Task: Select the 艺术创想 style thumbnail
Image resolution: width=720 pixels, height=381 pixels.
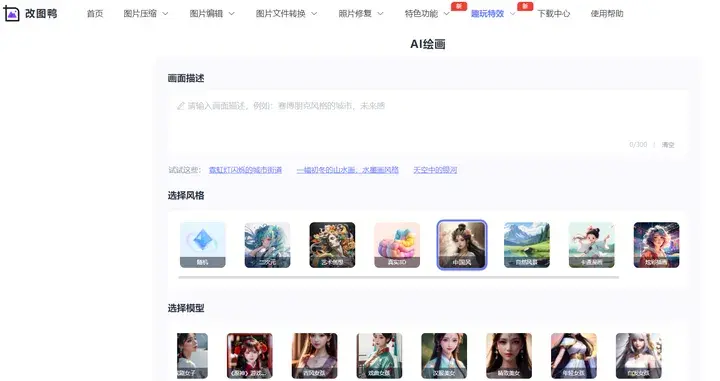Action: tap(332, 245)
